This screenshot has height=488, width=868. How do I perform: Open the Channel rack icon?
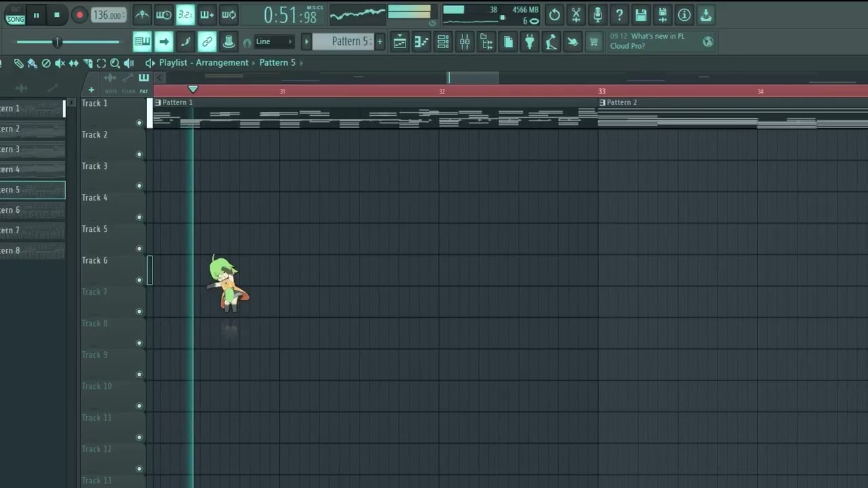(443, 42)
